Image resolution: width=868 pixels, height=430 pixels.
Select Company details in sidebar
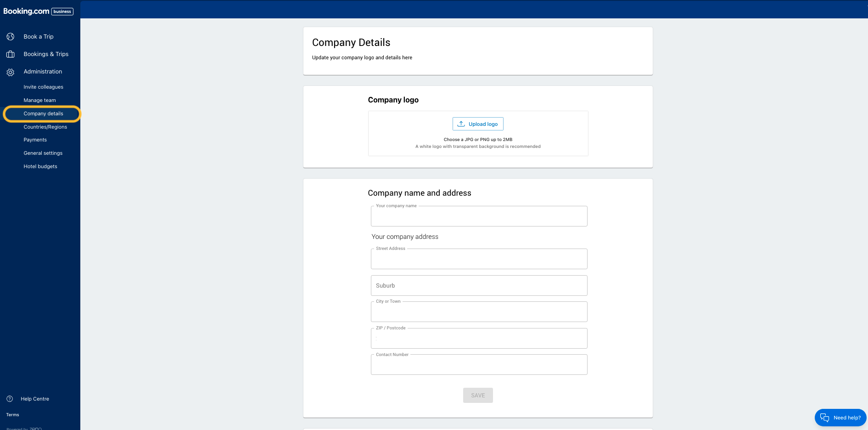[x=43, y=113]
